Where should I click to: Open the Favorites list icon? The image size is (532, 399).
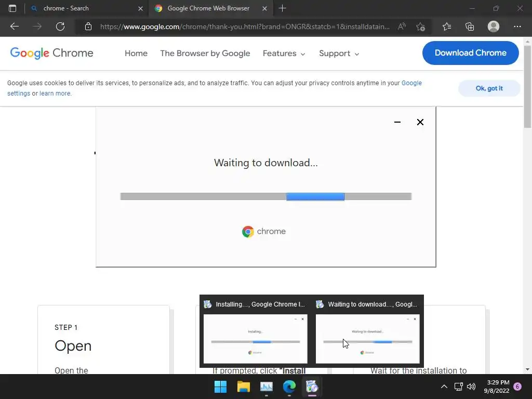click(x=447, y=26)
